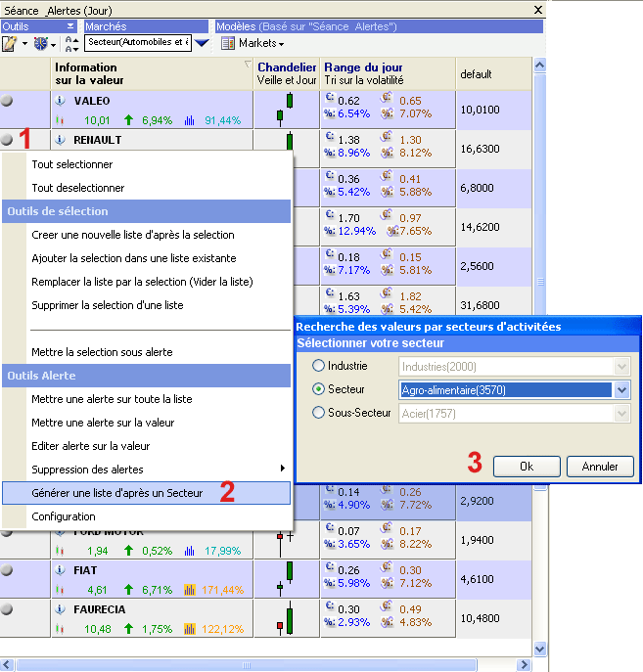Click the globe markets icon in toolbar
Screen dimensions: 643x672
[41, 43]
